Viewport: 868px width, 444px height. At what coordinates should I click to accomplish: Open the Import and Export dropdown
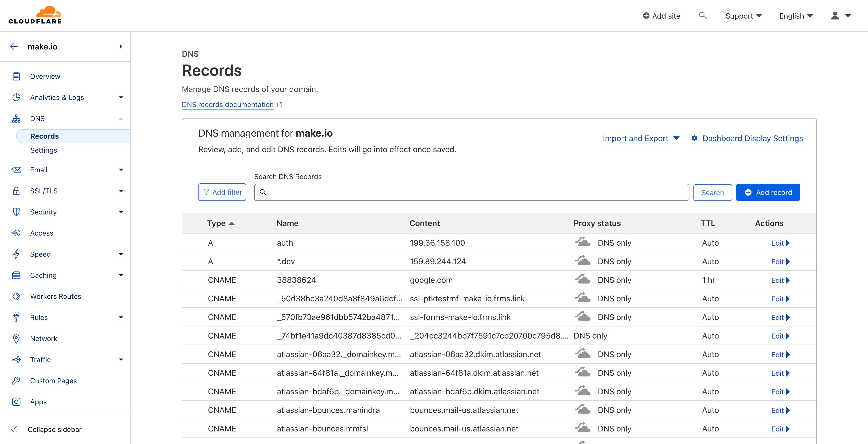pos(641,138)
